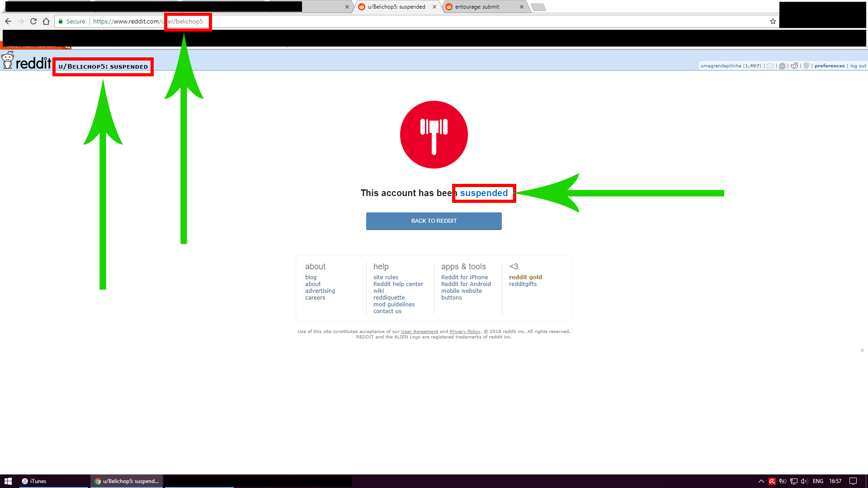The image size is (868, 488).
Task: Open the Windows Start menu
Action: (8, 481)
